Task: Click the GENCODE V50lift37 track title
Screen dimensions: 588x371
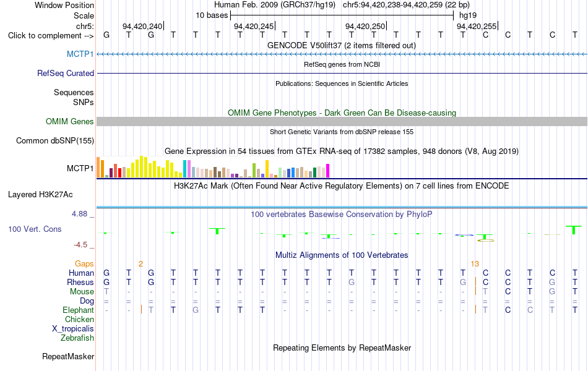Action: [342, 46]
